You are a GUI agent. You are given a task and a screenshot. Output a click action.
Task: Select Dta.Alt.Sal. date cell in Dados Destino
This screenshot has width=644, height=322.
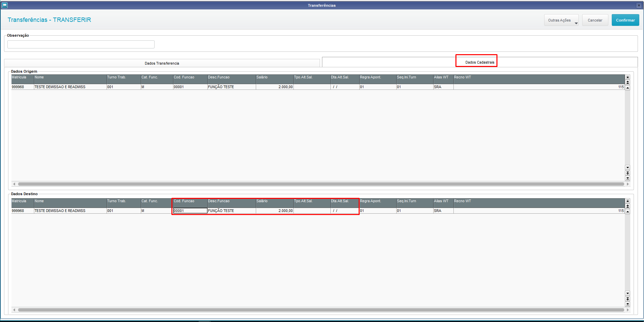point(345,211)
